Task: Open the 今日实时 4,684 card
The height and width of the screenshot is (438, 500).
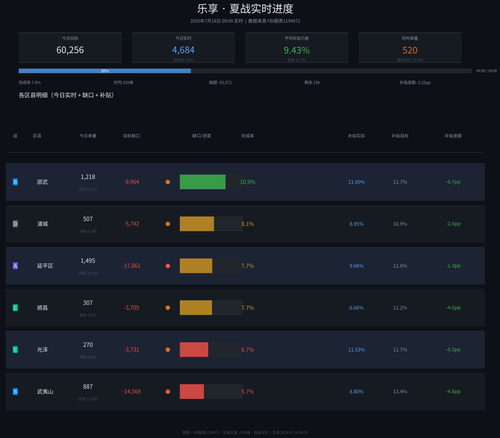Action: [x=183, y=47]
